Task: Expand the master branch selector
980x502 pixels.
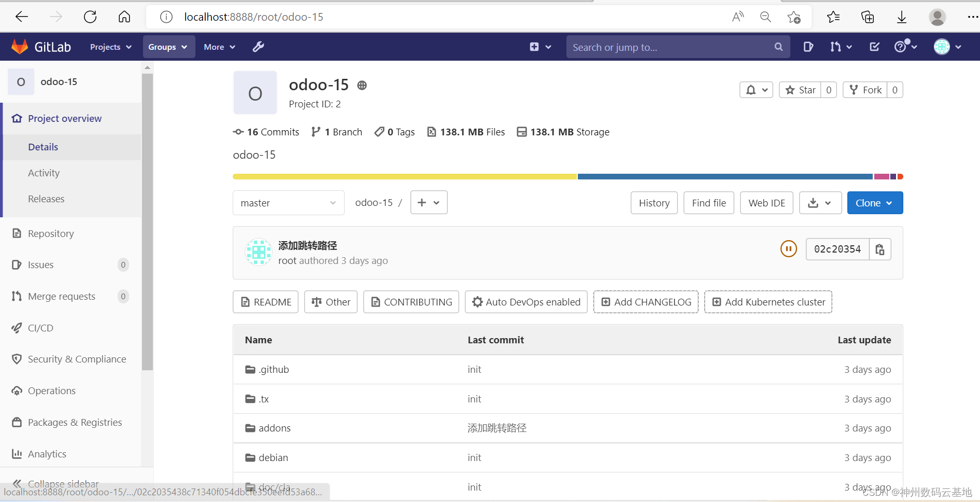Action: click(x=288, y=203)
